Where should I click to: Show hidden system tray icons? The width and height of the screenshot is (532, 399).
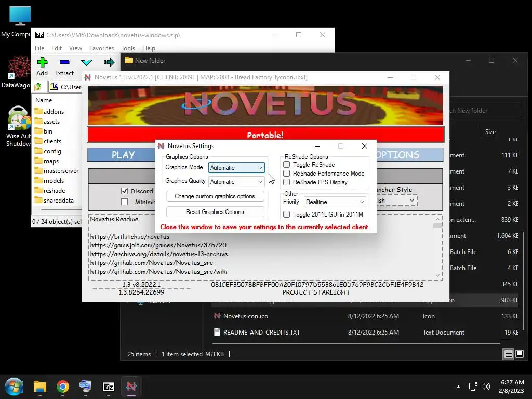458,387
